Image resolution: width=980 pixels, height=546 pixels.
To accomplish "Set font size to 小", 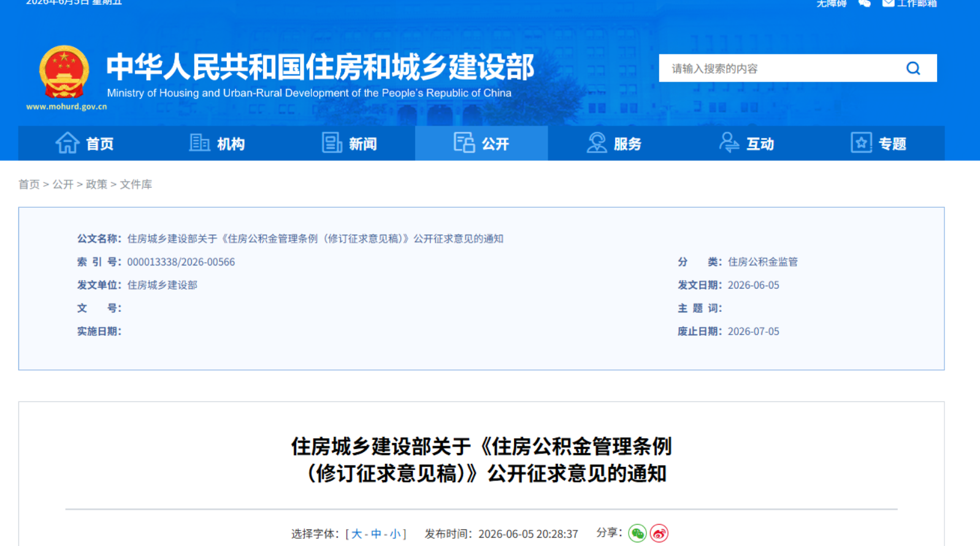I will coord(395,534).
